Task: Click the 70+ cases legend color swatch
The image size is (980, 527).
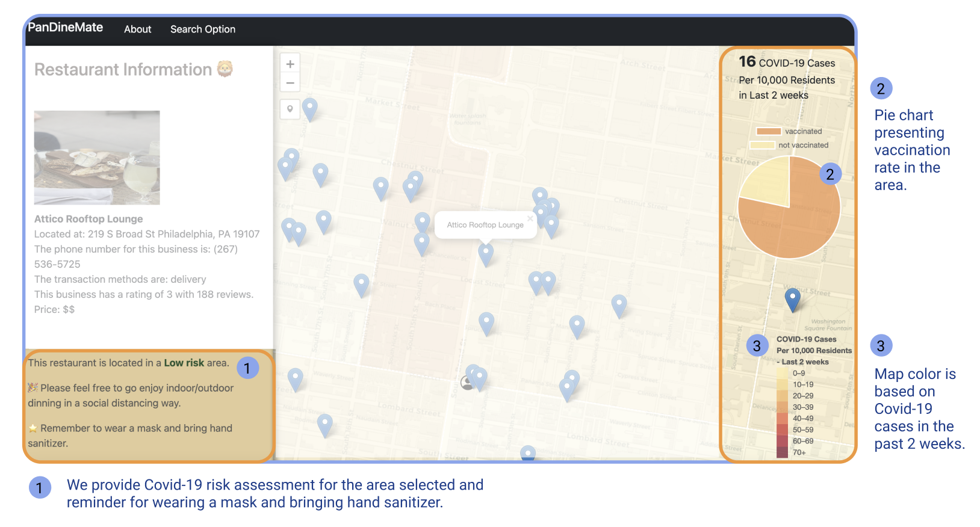Action: click(782, 452)
